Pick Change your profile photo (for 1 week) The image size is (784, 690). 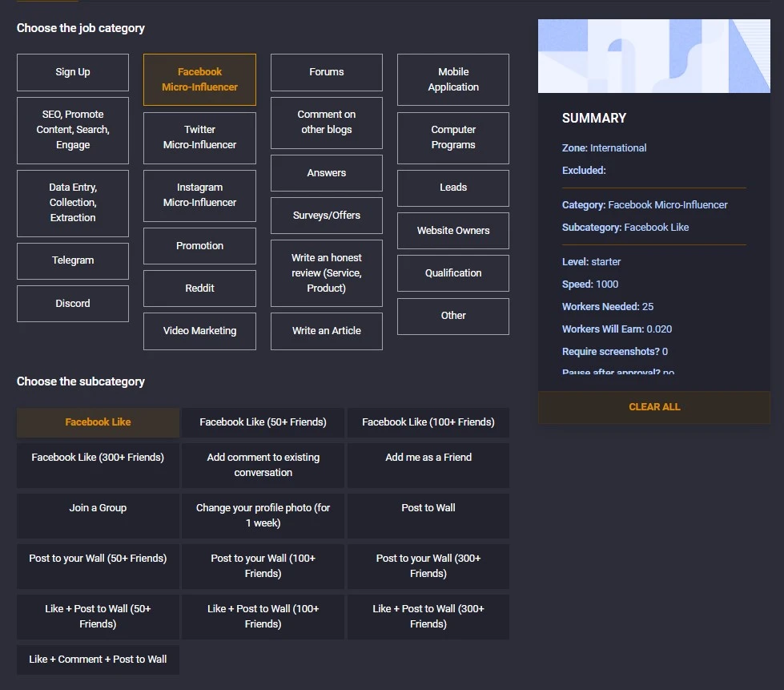[x=263, y=516]
